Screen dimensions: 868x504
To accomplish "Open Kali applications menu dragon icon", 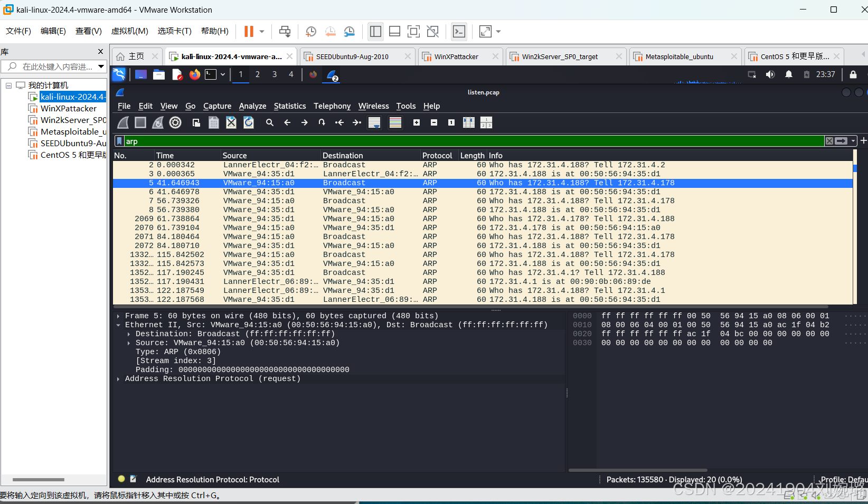I will (x=119, y=74).
